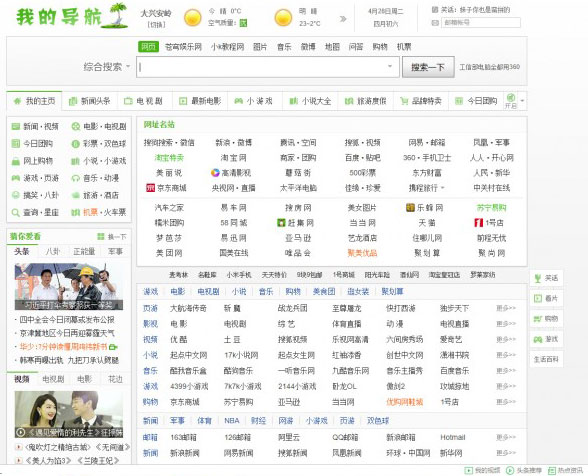Switch to the 新闻头条 tab
Screen dimensions: 588x476
(90, 101)
